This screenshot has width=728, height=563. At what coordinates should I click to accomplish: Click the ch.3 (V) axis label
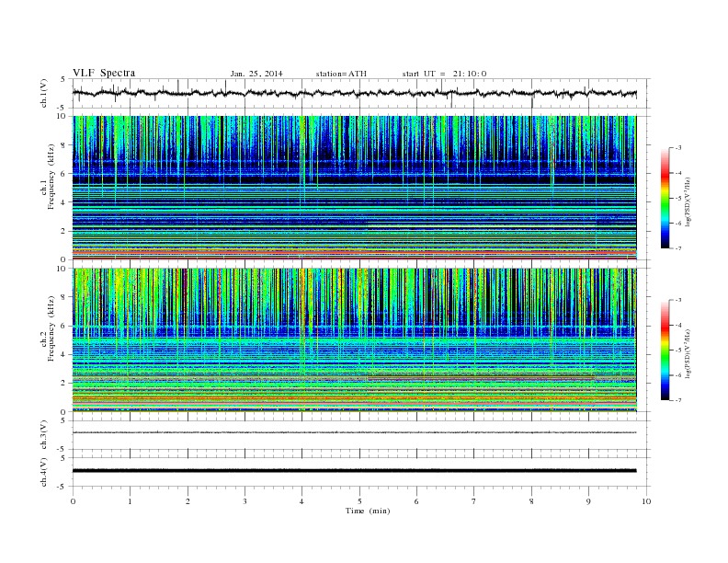tap(44, 435)
